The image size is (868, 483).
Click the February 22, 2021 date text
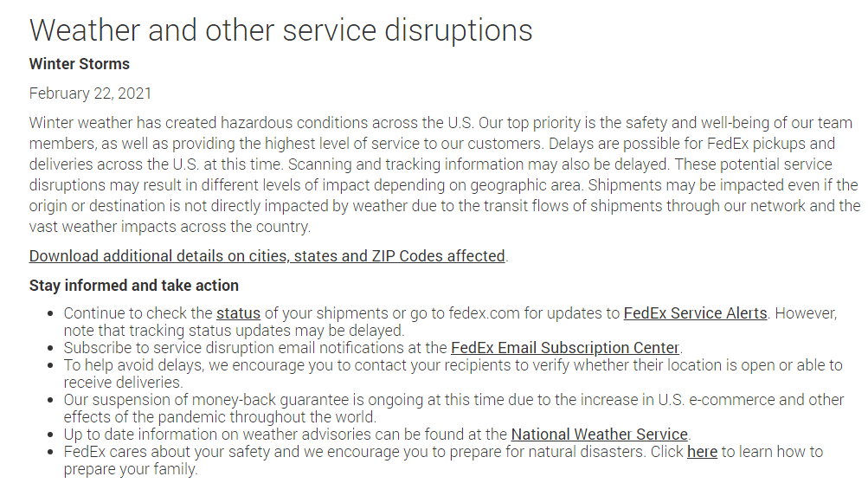90,93
